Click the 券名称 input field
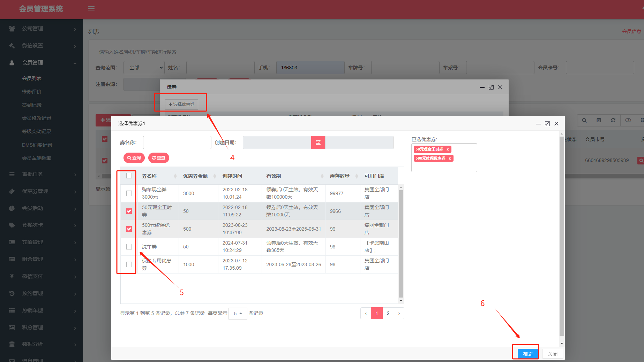The width and height of the screenshot is (644, 362). pyautogui.click(x=177, y=143)
